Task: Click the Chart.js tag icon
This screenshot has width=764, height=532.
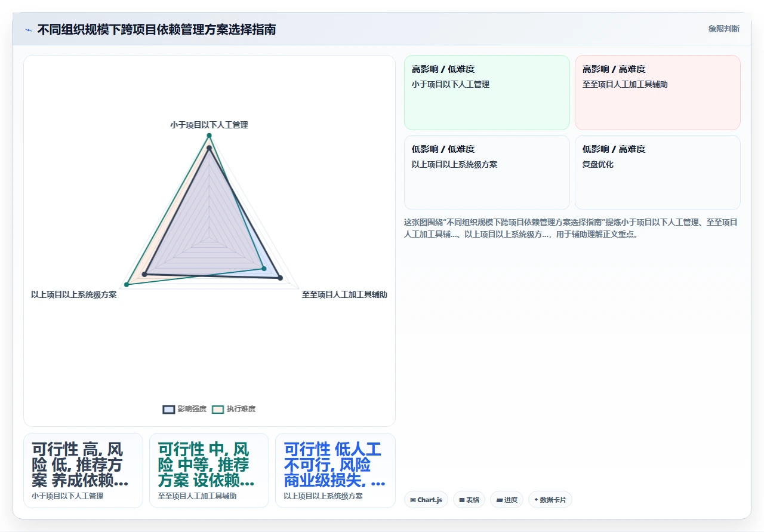Action: 413,500
